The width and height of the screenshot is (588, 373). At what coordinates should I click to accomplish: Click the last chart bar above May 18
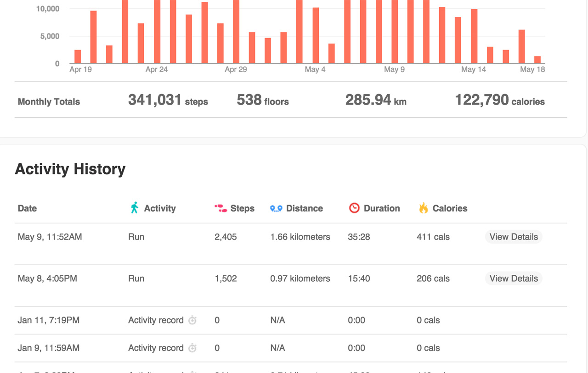tap(537, 60)
